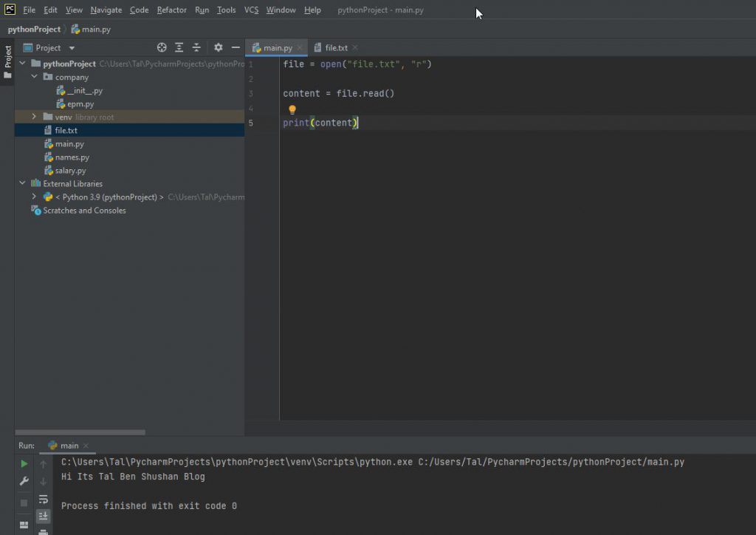The height and width of the screenshot is (535, 756).
Task: Close the main run tab
Action: coord(86,446)
